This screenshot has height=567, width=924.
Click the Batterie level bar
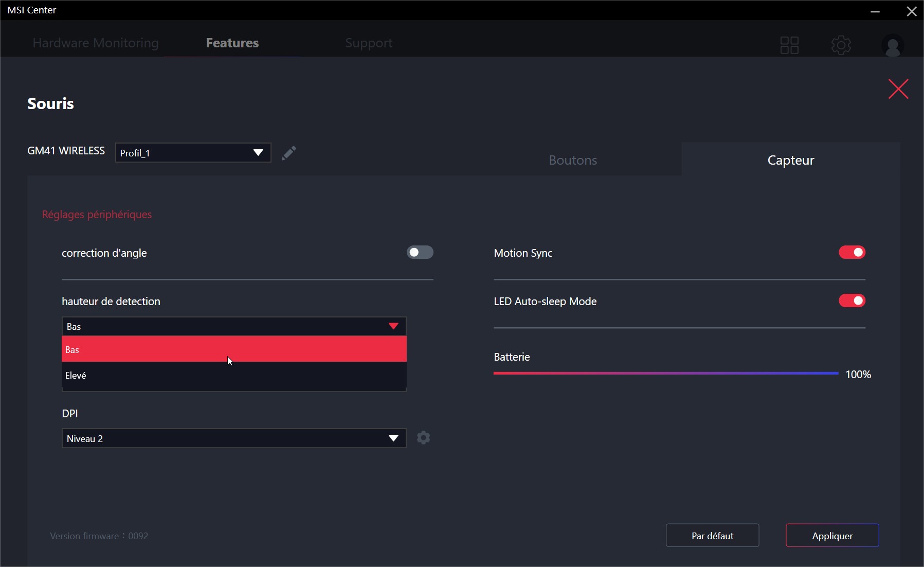[665, 373]
